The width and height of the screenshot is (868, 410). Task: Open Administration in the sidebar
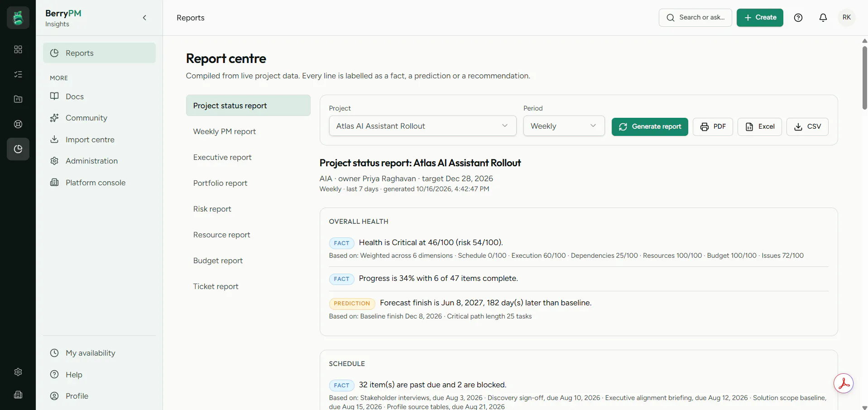pyautogui.click(x=99, y=161)
